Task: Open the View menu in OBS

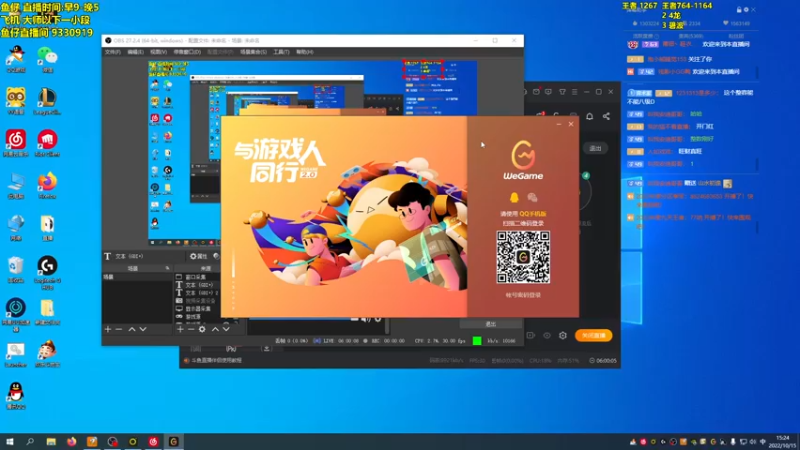Action: (158, 52)
